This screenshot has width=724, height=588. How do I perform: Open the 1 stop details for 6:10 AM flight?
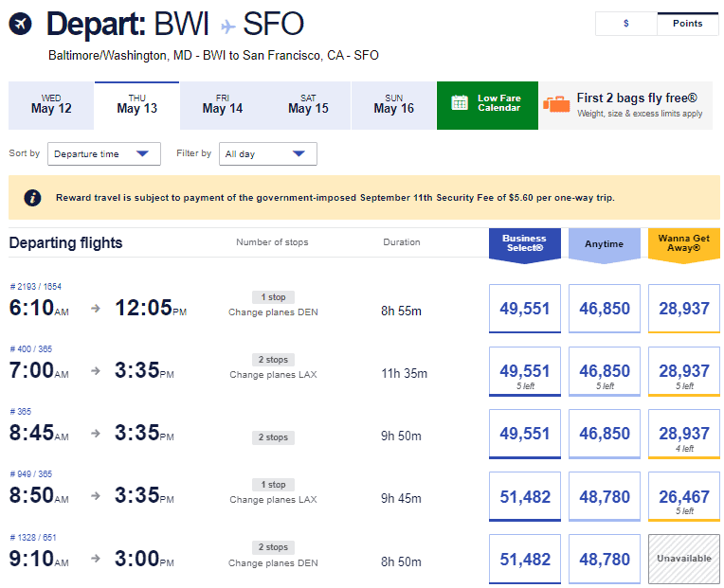tap(272, 297)
